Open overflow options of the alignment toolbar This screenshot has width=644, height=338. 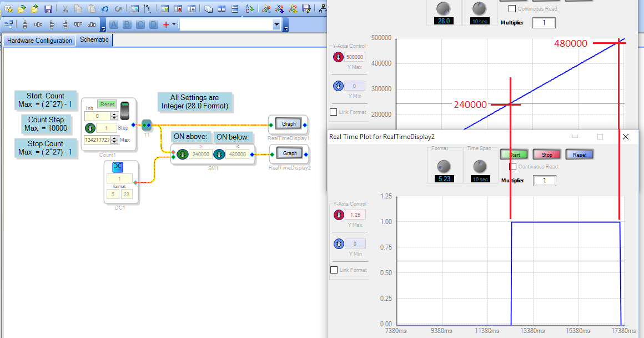tap(103, 26)
